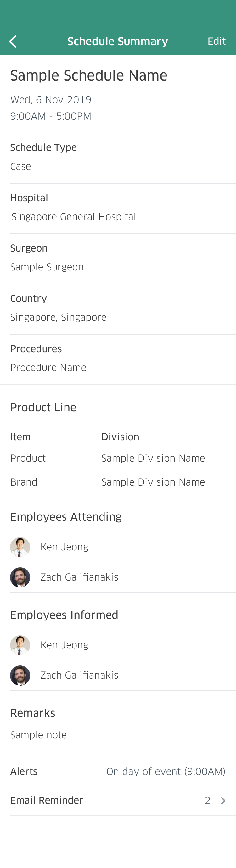Tap the Schedule Summary header title
This screenshot has width=236, height=868.
118,42
